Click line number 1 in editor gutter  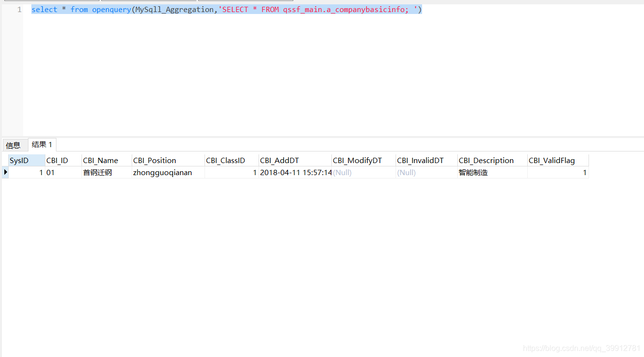[18, 9]
